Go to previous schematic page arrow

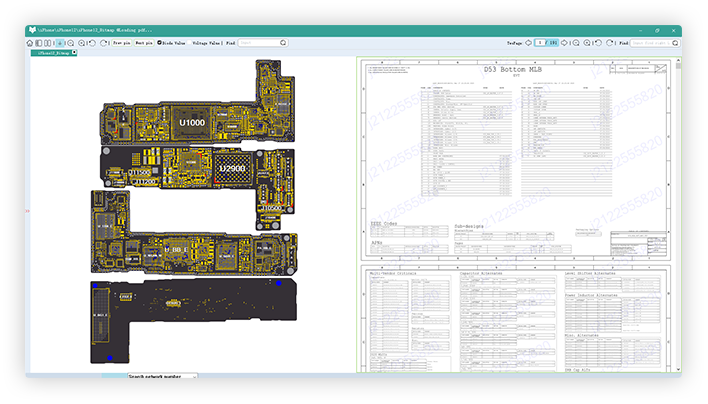(528, 43)
